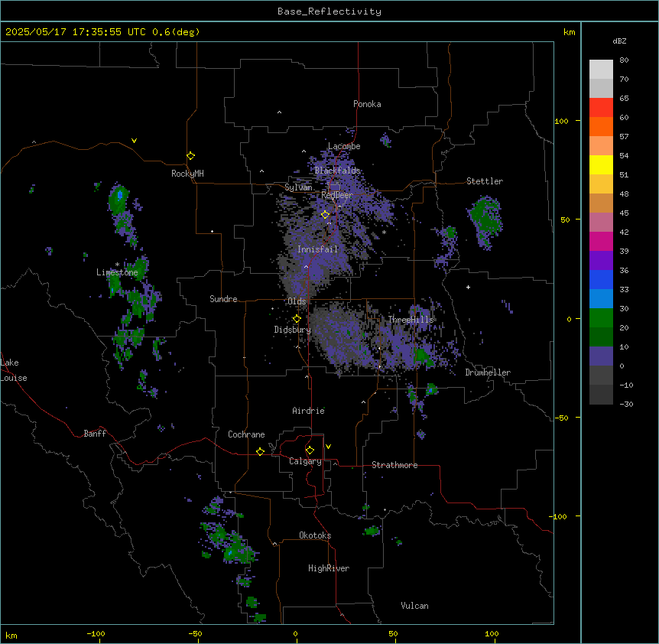Click the yellow diamond marker above Calgary label
The height and width of the screenshot is (644, 659).
[310, 450]
